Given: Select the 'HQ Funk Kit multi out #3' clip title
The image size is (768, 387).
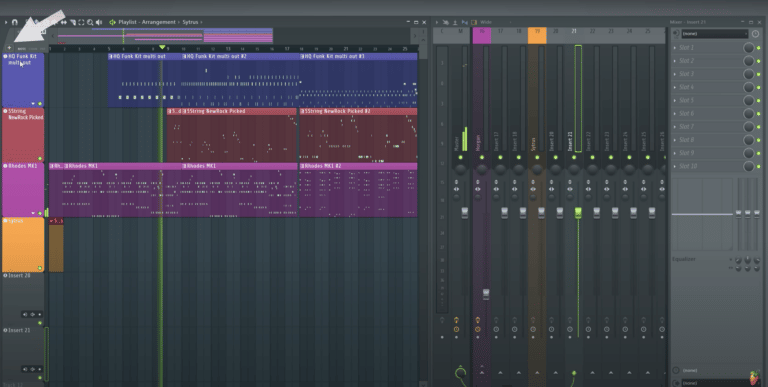Looking at the screenshot, I should click(335, 56).
